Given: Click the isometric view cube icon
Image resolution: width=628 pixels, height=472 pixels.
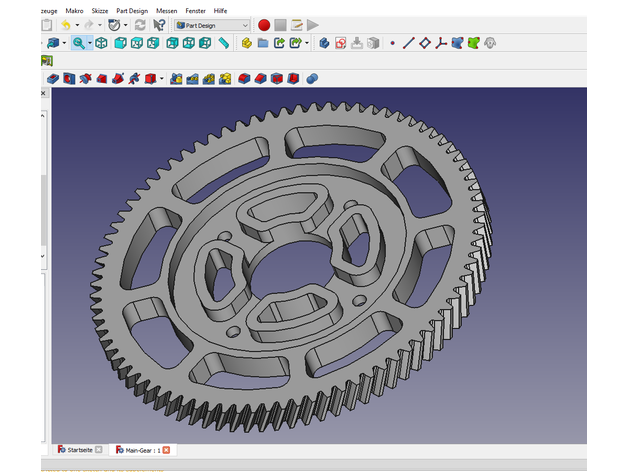Looking at the screenshot, I should 102,43.
